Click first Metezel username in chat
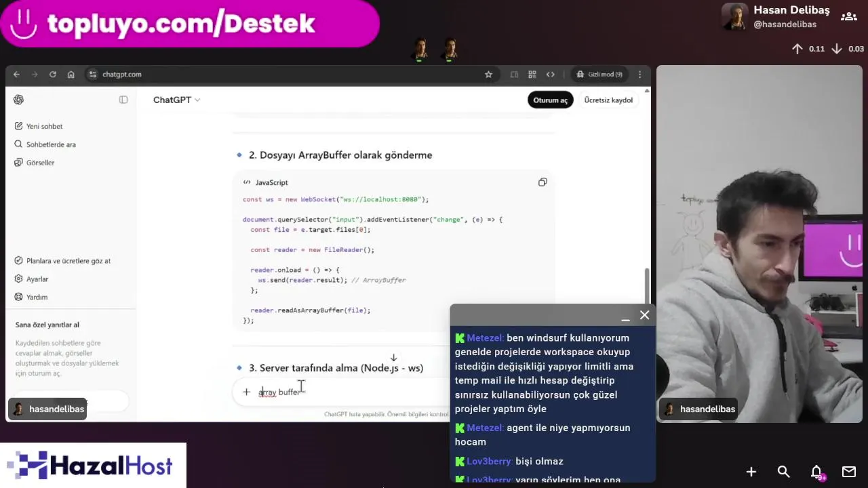 click(x=484, y=338)
